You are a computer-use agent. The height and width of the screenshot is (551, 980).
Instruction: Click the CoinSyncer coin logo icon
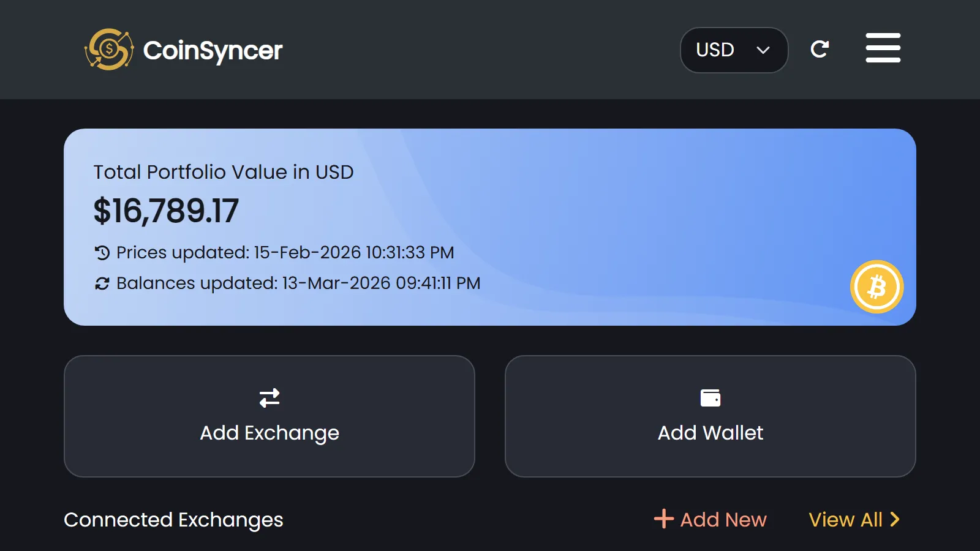(109, 50)
